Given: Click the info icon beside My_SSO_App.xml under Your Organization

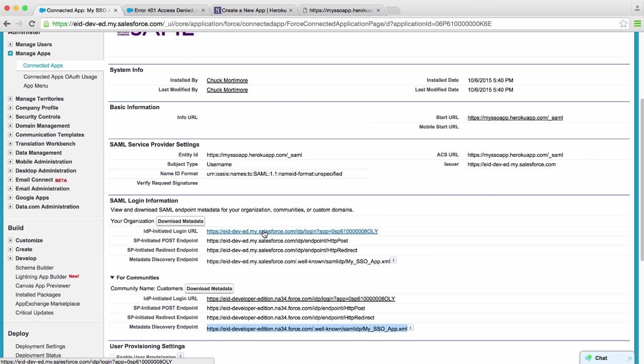Looking at the screenshot, I should [x=394, y=260].
